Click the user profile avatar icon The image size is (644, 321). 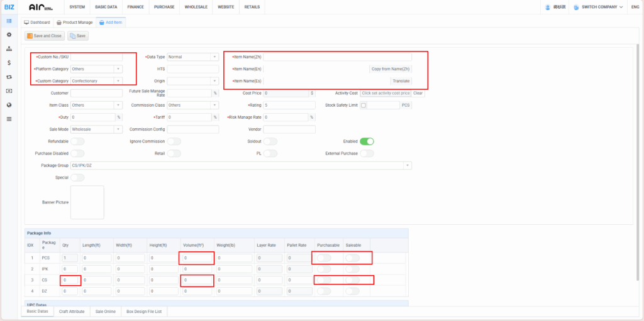547,7
